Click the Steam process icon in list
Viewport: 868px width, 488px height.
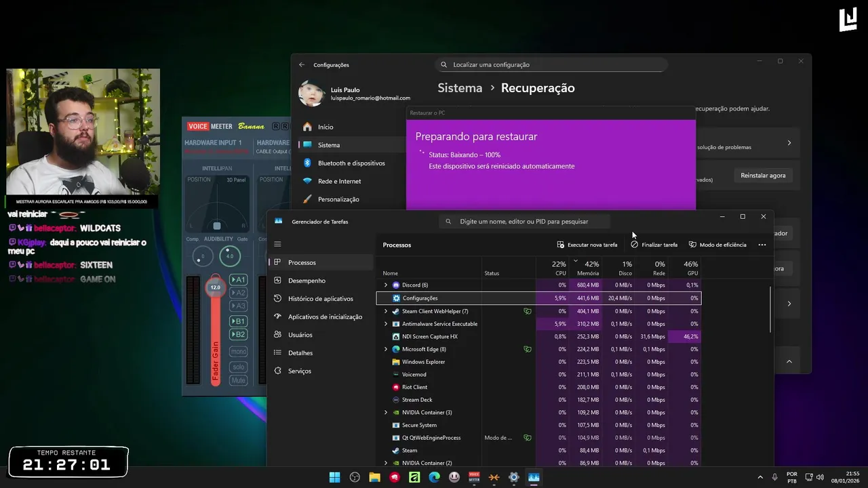(x=396, y=451)
